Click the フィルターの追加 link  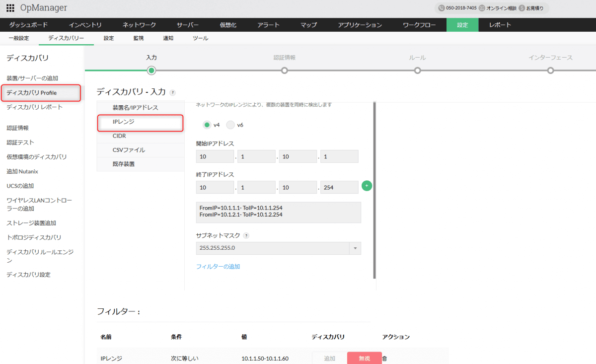point(218,267)
